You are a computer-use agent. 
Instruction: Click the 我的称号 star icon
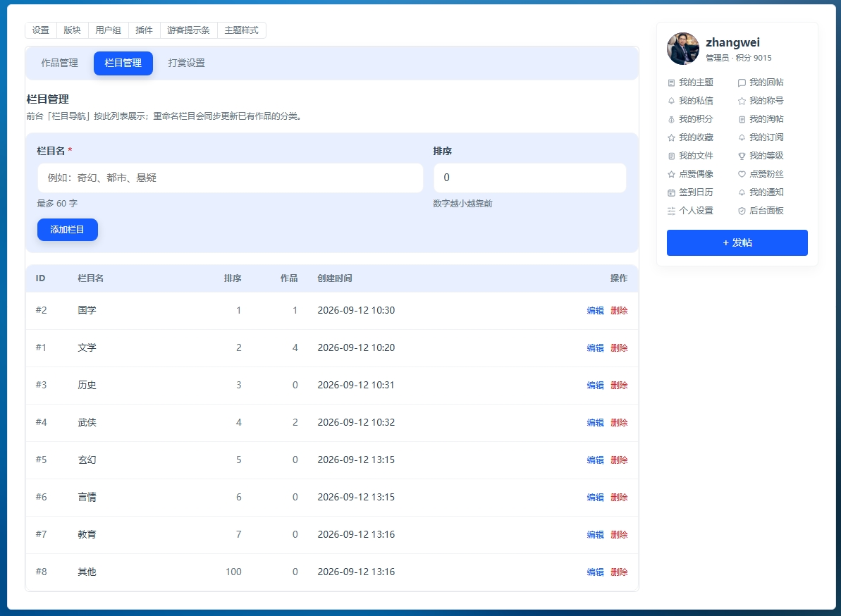(x=742, y=101)
